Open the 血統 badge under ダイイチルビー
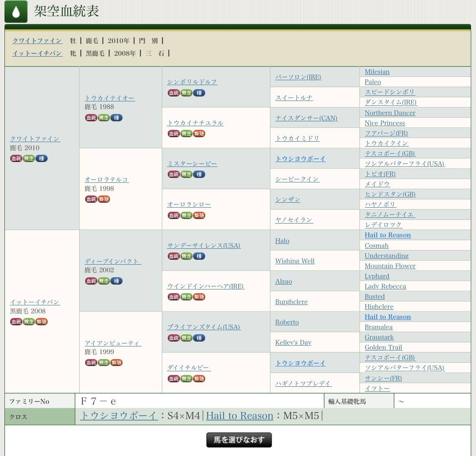The width and height of the screenshot is (476, 456). 173,379
